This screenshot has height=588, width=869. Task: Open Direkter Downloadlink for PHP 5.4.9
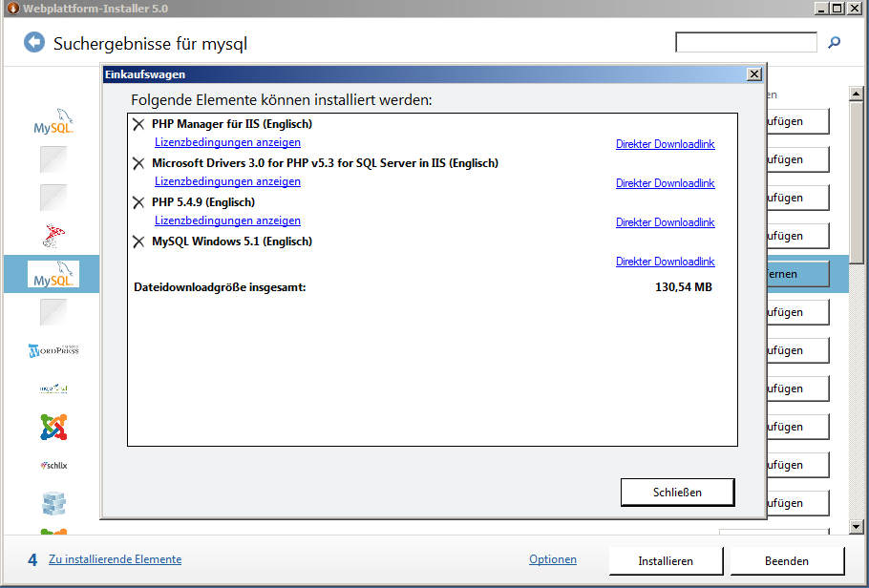click(665, 222)
